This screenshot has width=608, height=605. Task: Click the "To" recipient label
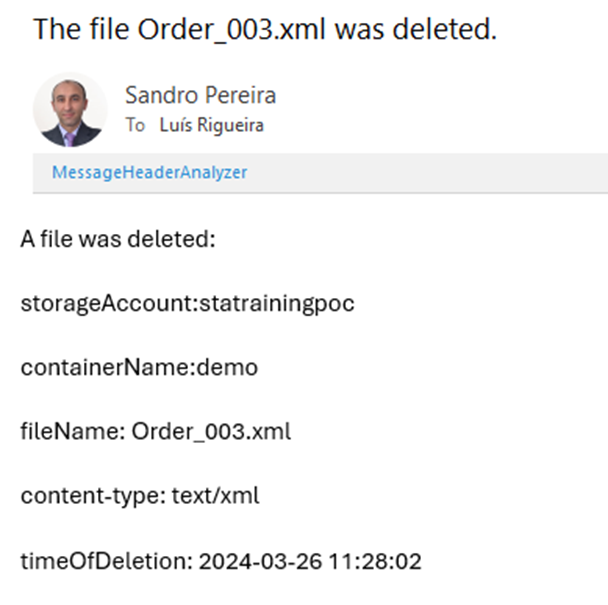[x=135, y=126]
